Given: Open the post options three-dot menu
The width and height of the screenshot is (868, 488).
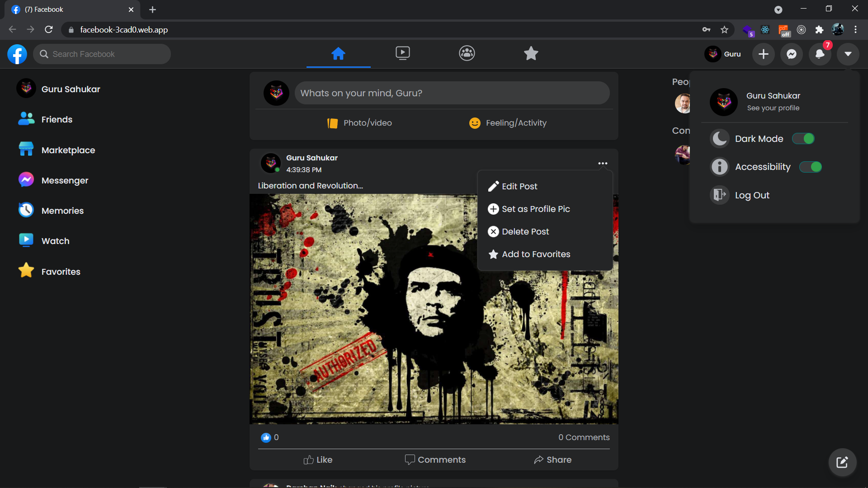Looking at the screenshot, I should 603,164.
